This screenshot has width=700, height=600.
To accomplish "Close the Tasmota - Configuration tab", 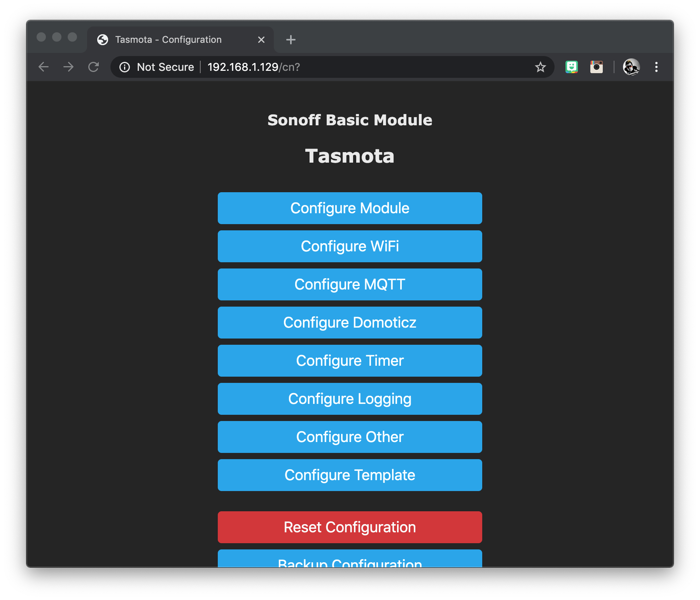I will coord(261,40).
